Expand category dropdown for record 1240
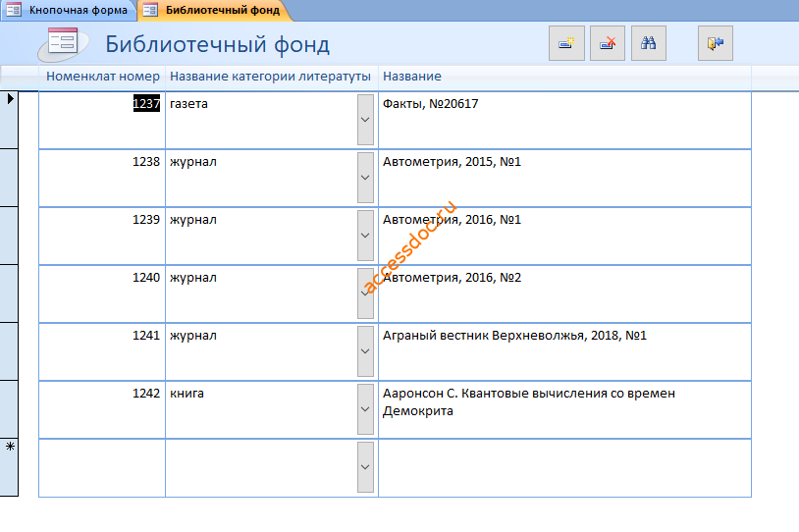This screenshot has width=799, height=532. (365, 293)
